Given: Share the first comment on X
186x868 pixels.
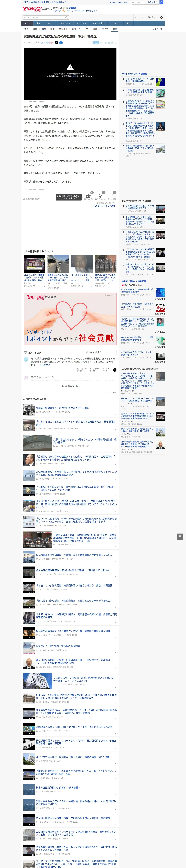Looking at the screenshot, I should tap(115, 370).
